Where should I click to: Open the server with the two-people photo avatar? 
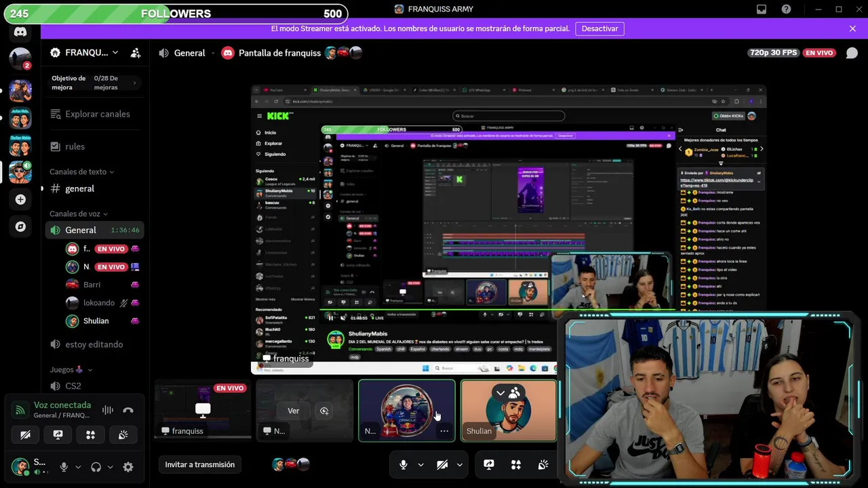pos(20,90)
